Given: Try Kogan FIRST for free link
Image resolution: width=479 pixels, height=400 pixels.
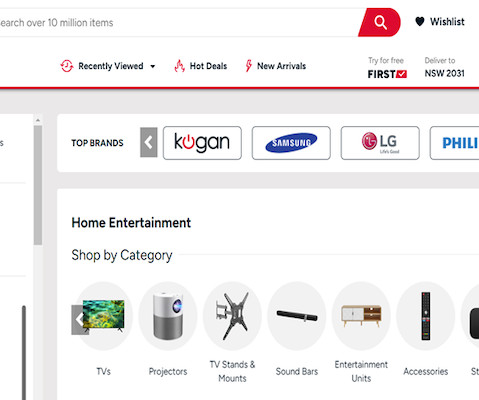Looking at the screenshot, I should [x=387, y=68].
